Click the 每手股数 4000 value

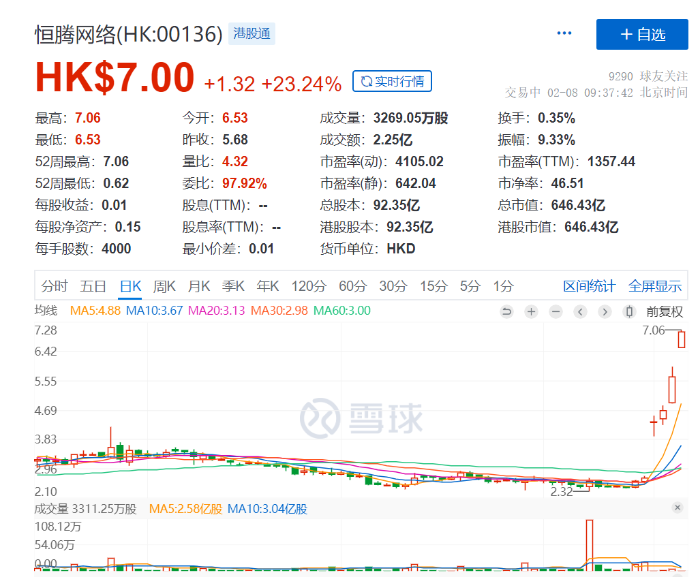pos(116,249)
